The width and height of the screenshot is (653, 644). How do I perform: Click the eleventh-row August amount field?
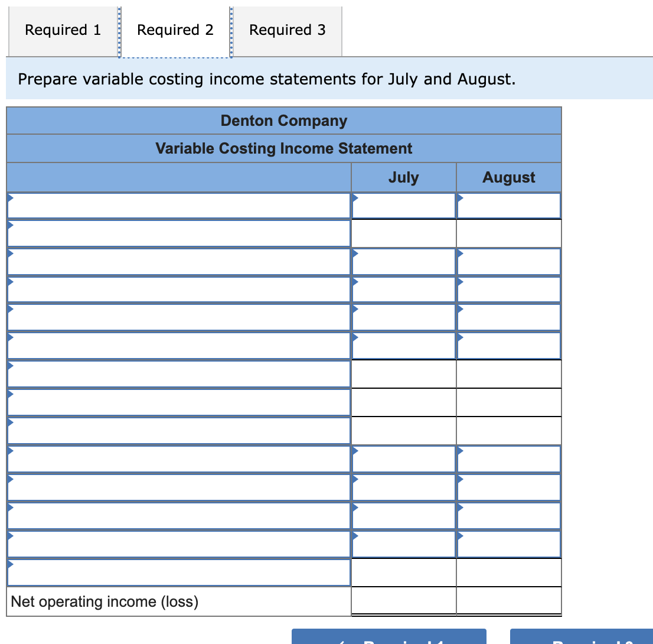pyautogui.click(x=509, y=487)
